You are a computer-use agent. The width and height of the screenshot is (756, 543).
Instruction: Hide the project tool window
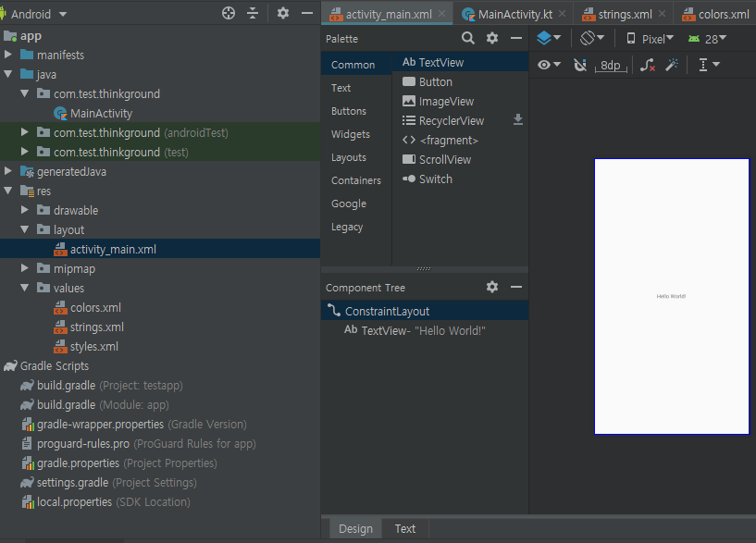point(307,13)
